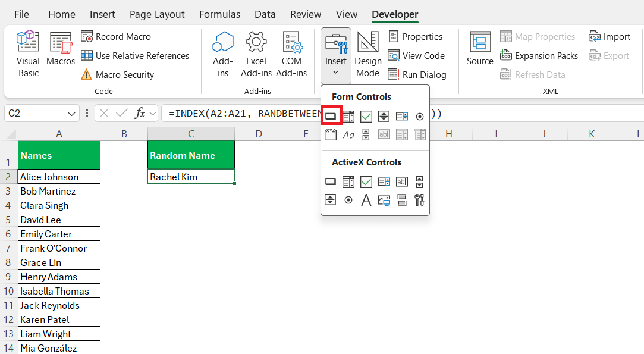Viewport: 644px width, 354px height.
Task: Open the Visual Basic editor
Action: [x=28, y=54]
